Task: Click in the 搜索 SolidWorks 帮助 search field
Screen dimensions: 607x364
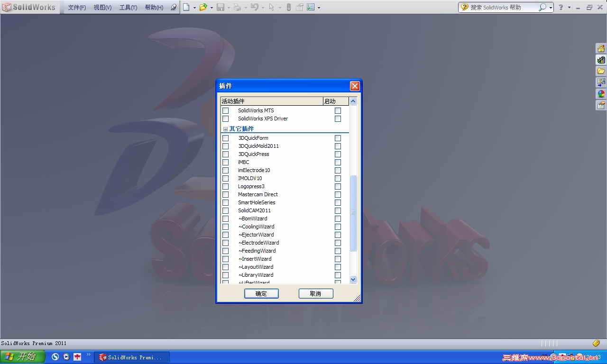Action: pyautogui.click(x=503, y=8)
